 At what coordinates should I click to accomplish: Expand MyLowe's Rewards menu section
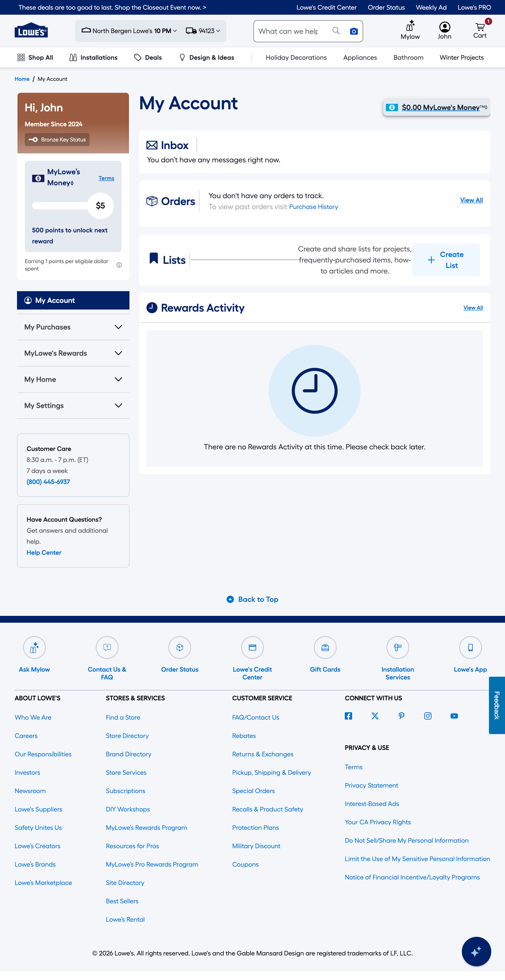pos(73,353)
